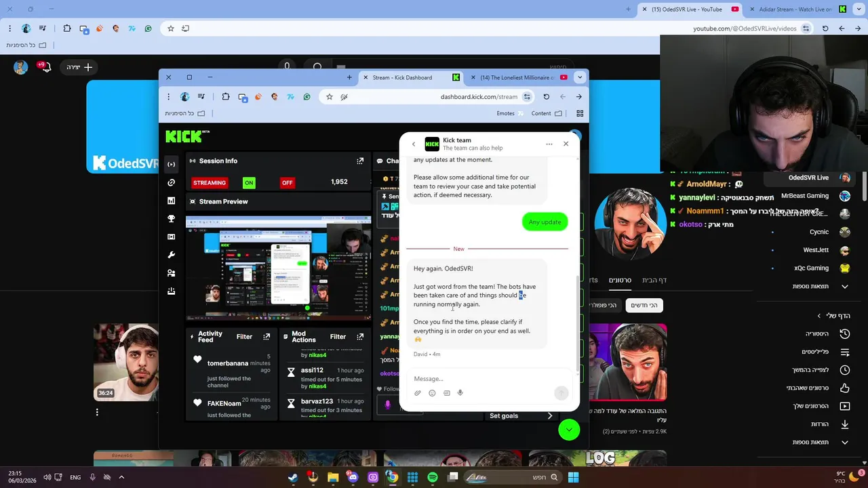Pop out the Activity Feed panel
This screenshot has height=488, width=868.
[267, 337]
